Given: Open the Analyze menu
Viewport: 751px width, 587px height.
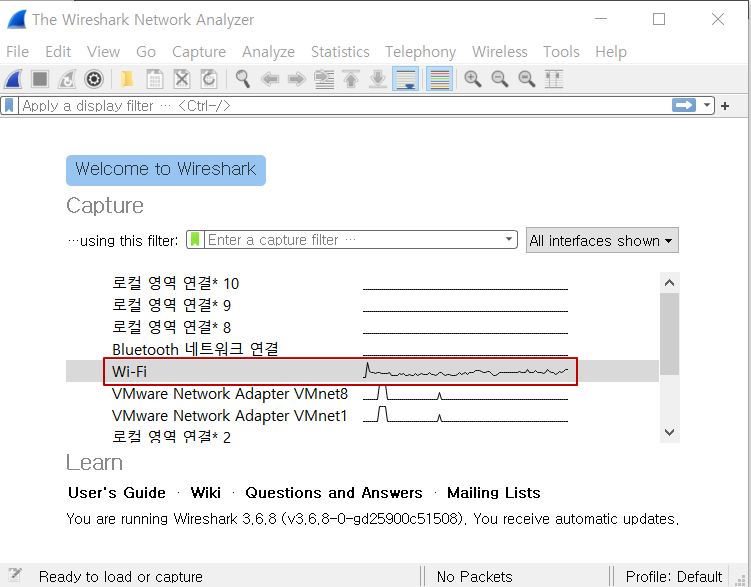Looking at the screenshot, I should click(268, 52).
